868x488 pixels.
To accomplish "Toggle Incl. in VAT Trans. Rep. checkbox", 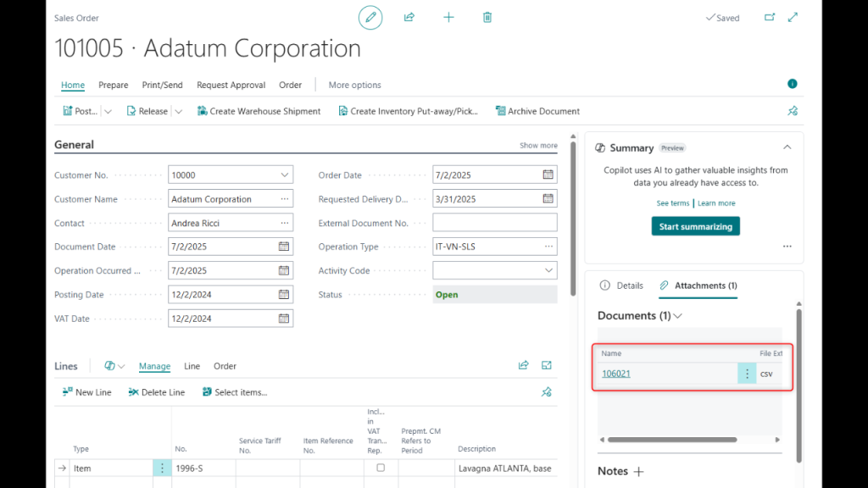I will click(x=381, y=468).
